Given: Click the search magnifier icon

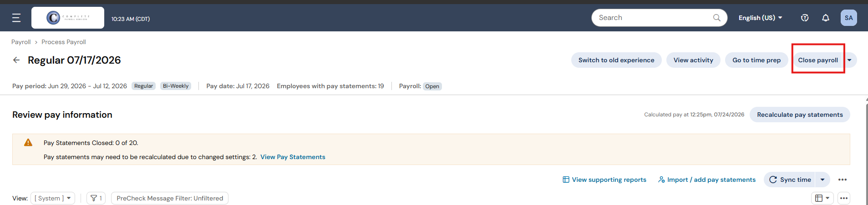Looking at the screenshot, I should [717, 18].
